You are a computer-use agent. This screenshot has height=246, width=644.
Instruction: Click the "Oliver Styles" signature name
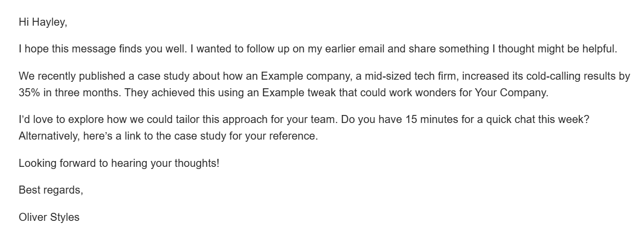(49, 217)
